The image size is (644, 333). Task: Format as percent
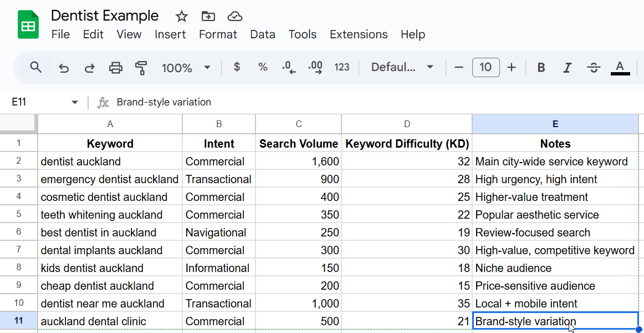(263, 67)
